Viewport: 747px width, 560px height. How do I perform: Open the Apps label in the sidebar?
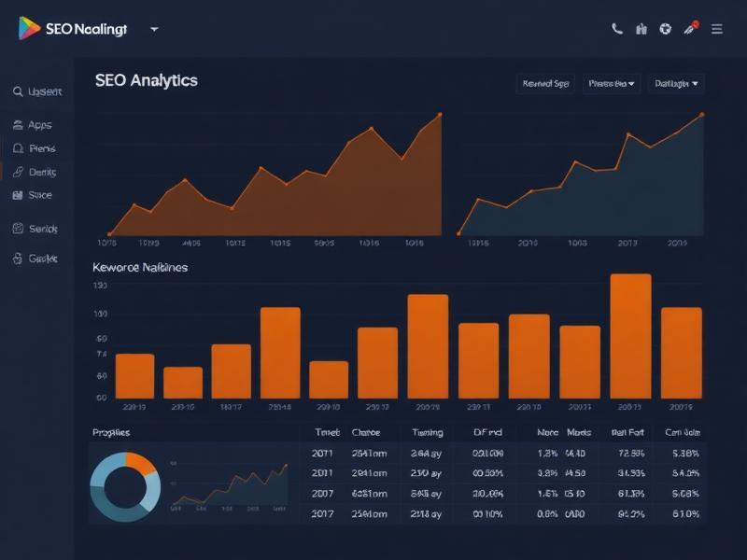40,125
